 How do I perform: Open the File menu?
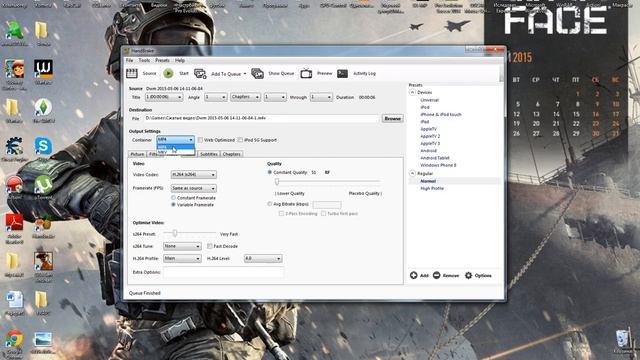(x=129, y=60)
